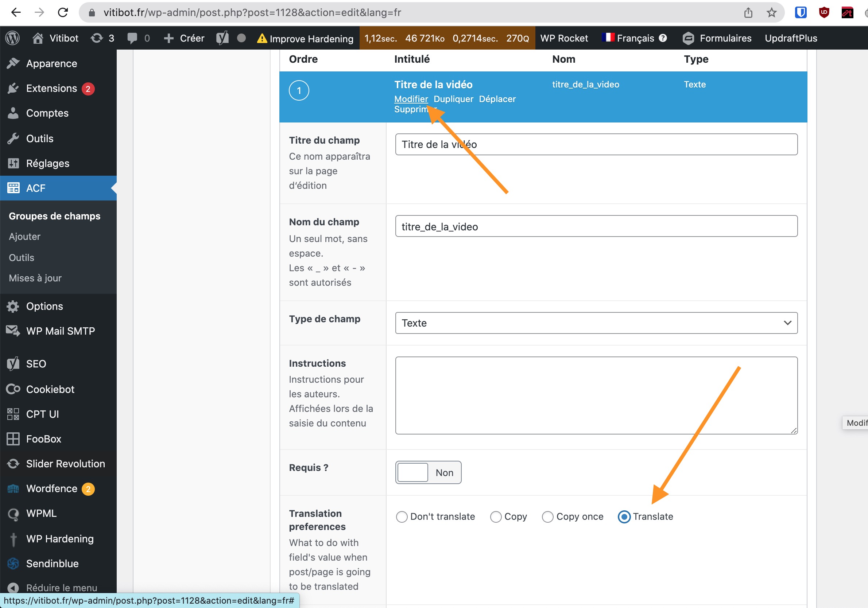Screen dimensions: 868x608
Task: Click the help question mark near Français
Action: point(663,38)
